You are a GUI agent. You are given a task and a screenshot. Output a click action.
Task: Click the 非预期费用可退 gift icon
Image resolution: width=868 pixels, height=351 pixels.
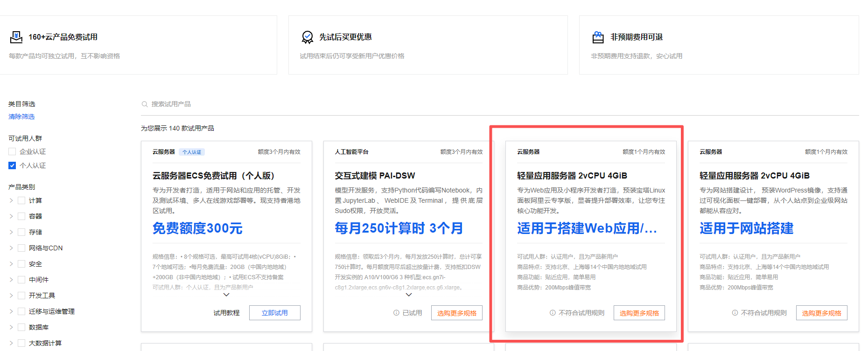598,37
